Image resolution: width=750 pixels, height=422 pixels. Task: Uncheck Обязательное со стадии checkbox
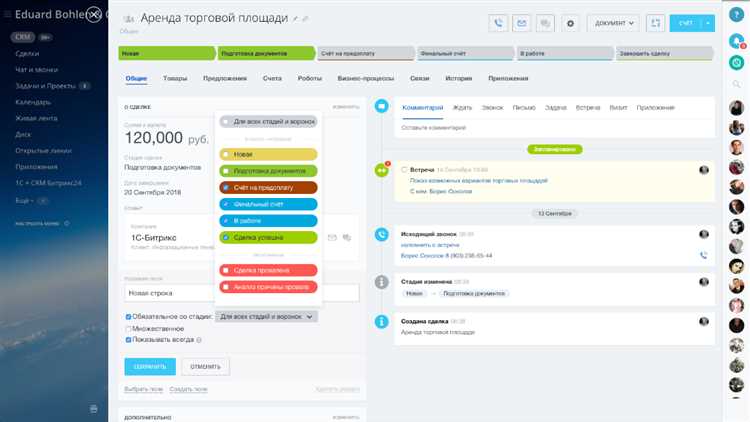pyautogui.click(x=128, y=317)
